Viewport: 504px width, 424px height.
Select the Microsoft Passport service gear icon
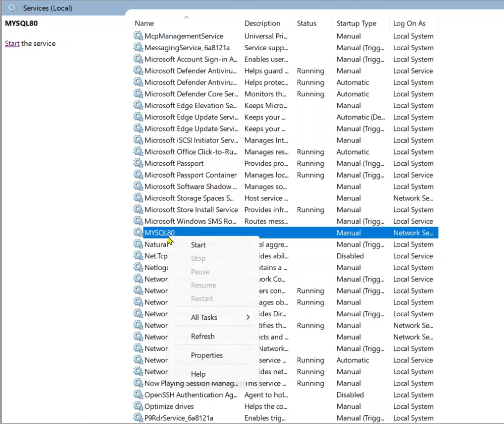tap(138, 163)
